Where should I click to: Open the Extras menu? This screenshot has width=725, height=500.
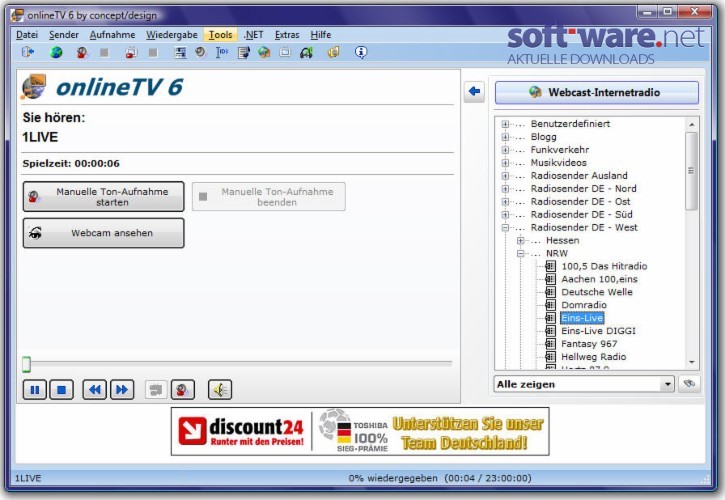pyautogui.click(x=287, y=35)
